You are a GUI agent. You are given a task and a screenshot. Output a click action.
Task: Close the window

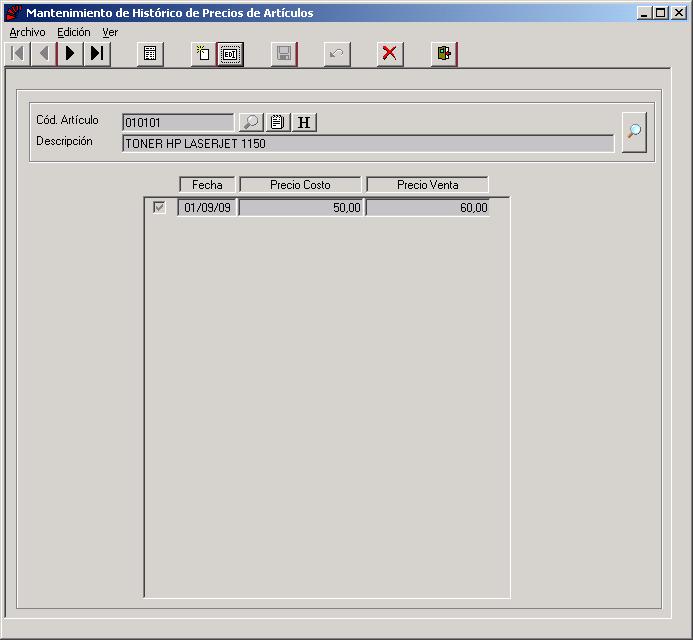click(x=678, y=13)
